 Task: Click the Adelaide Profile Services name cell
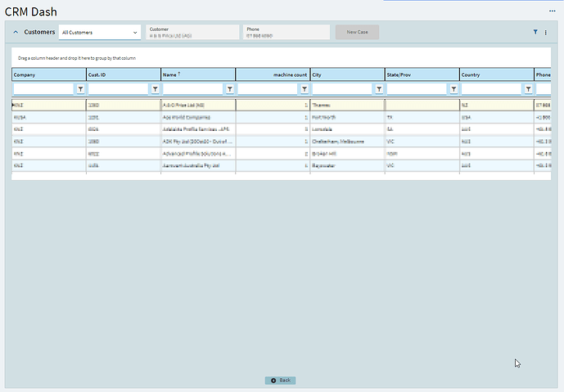pos(198,129)
